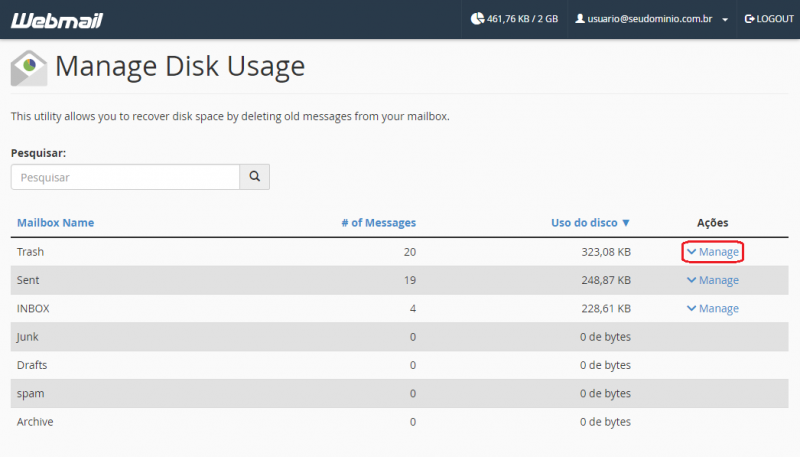Image resolution: width=800 pixels, height=457 pixels.
Task: Click the disk usage pie chart icon
Action: point(477,19)
